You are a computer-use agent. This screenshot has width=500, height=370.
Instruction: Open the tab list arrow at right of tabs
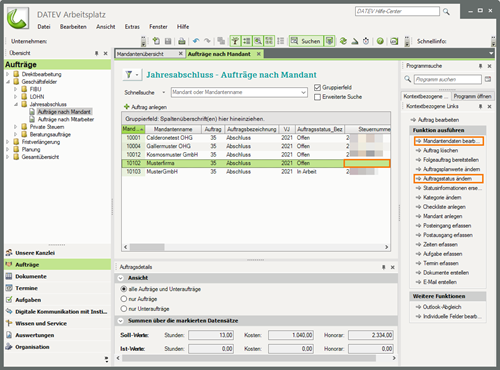[x=491, y=53]
